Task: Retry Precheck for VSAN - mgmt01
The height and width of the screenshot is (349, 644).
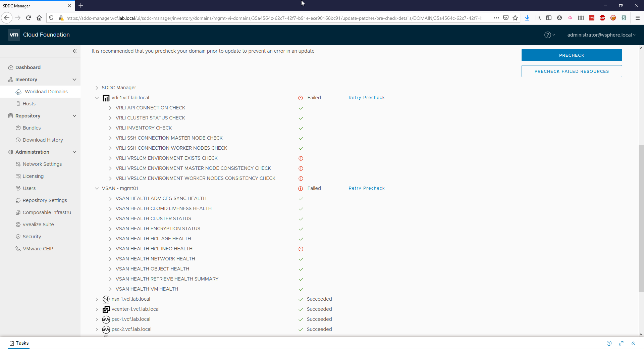Action: pyautogui.click(x=367, y=188)
